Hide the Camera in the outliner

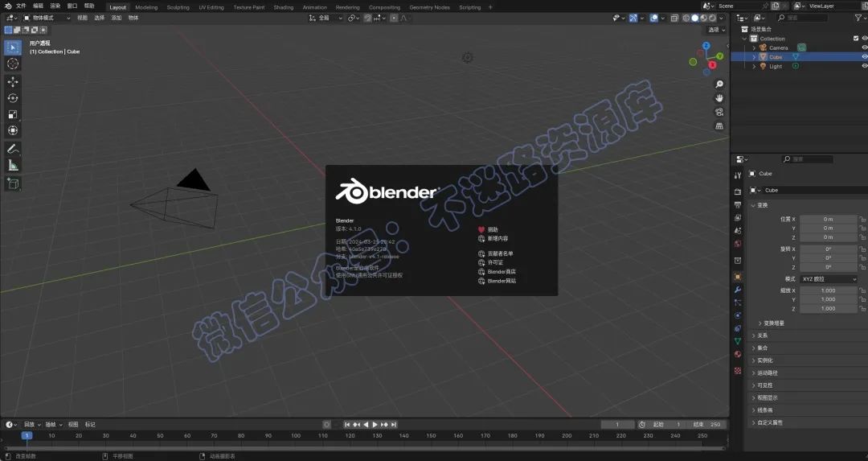[864, 47]
